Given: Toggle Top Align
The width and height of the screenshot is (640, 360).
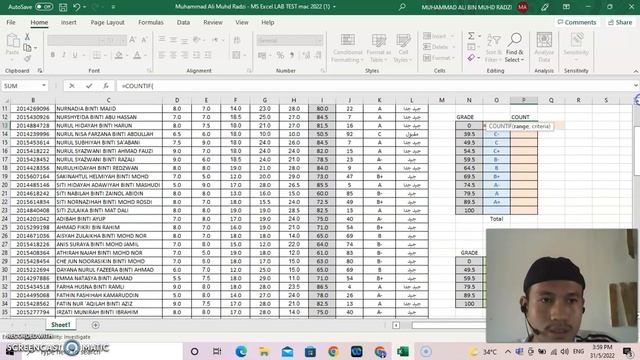Looking at the screenshot, I should tap(162, 40).
